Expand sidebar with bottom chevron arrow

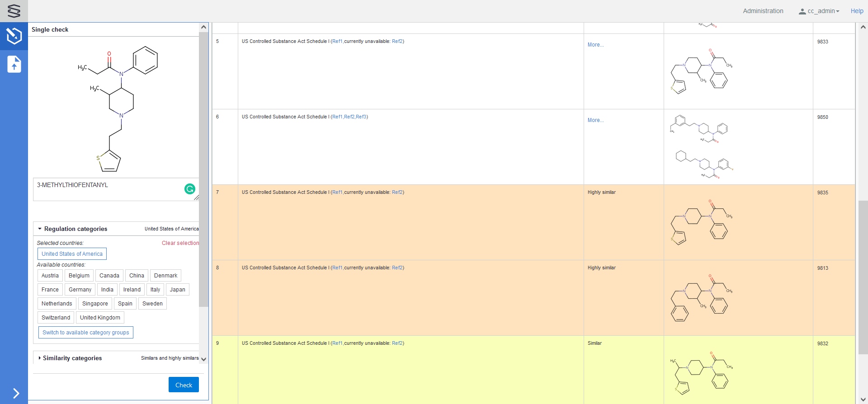click(16, 393)
